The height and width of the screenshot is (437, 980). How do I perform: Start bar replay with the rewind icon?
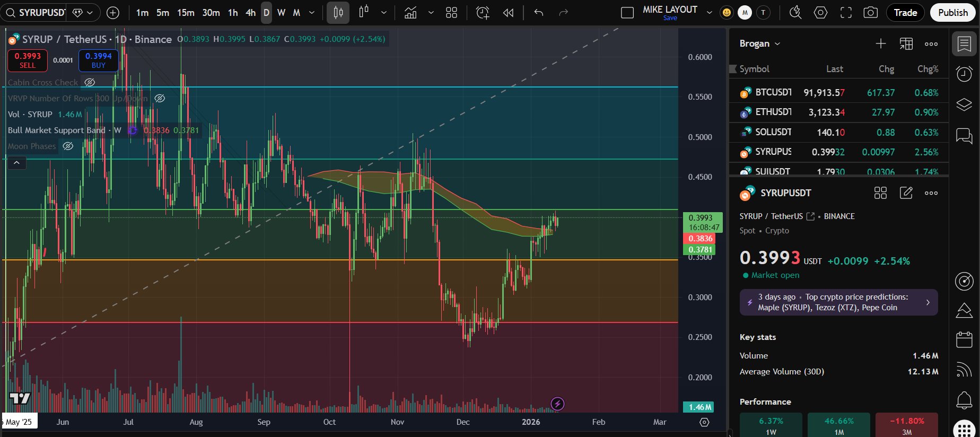[x=508, y=13]
